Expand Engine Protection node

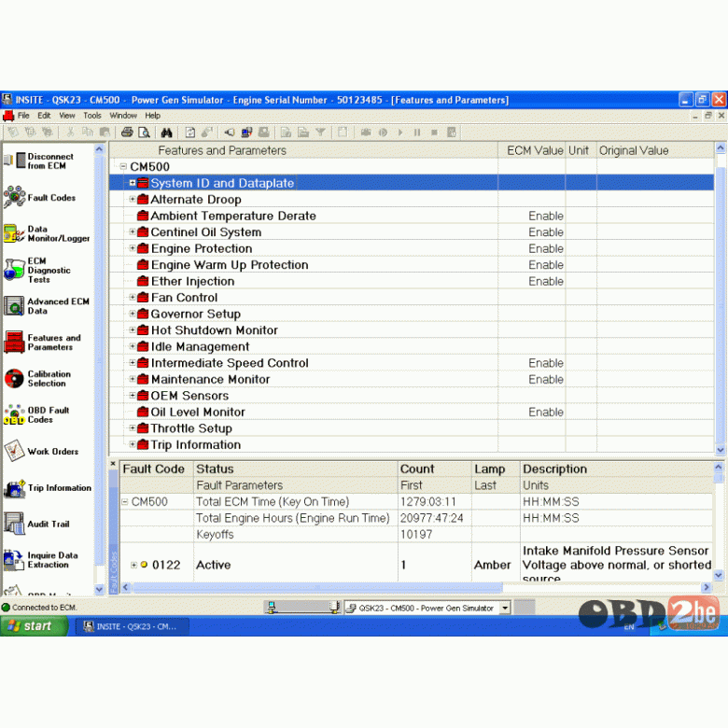133,248
